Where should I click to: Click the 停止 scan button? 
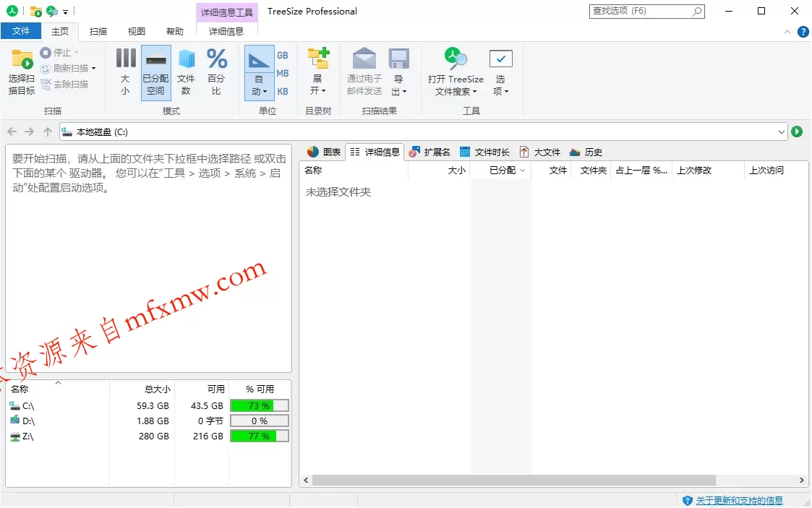59,53
